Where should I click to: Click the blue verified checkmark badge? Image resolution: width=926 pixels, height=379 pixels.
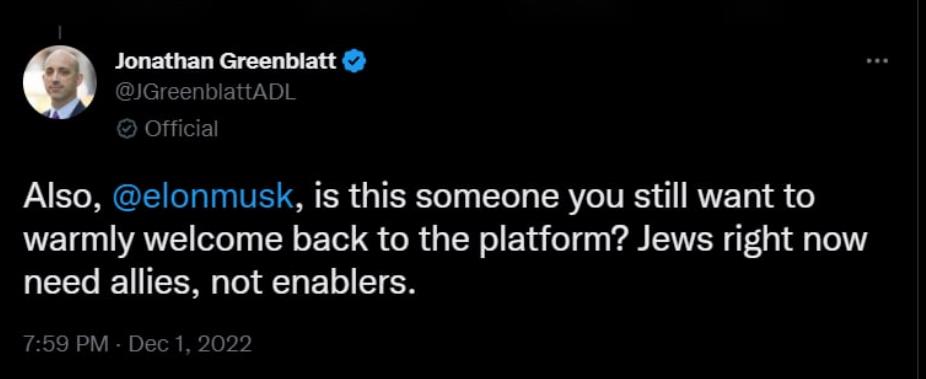click(x=355, y=61)
